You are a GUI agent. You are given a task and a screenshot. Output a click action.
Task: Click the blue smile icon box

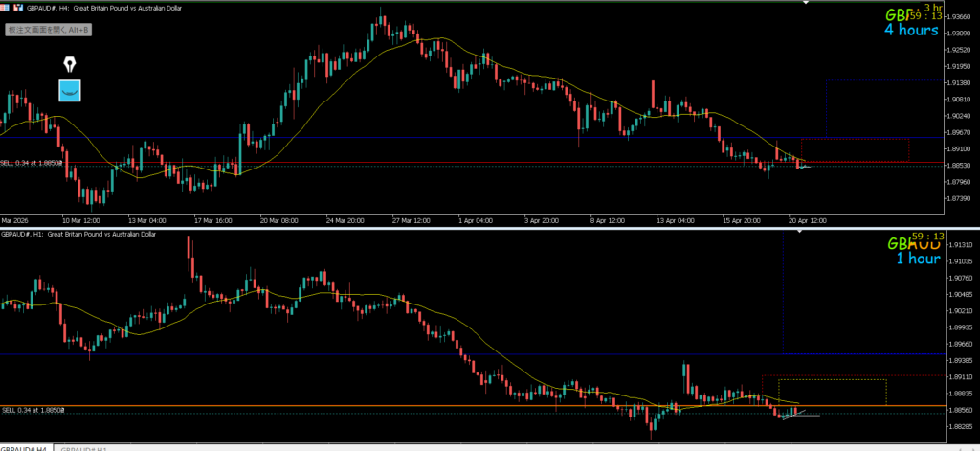70,91
